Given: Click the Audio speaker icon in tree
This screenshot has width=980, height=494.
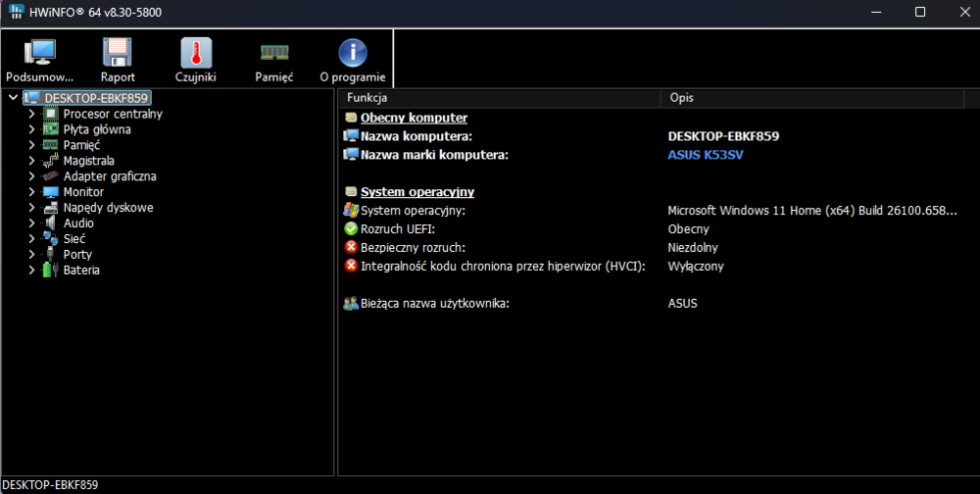Looking at the screenshot, I should (x=50, y=223).
